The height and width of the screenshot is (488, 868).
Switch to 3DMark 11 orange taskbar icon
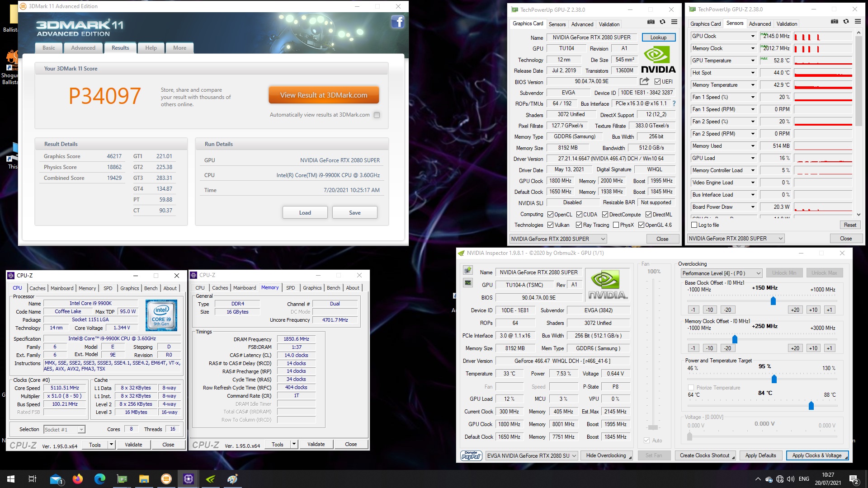point(166,479)
